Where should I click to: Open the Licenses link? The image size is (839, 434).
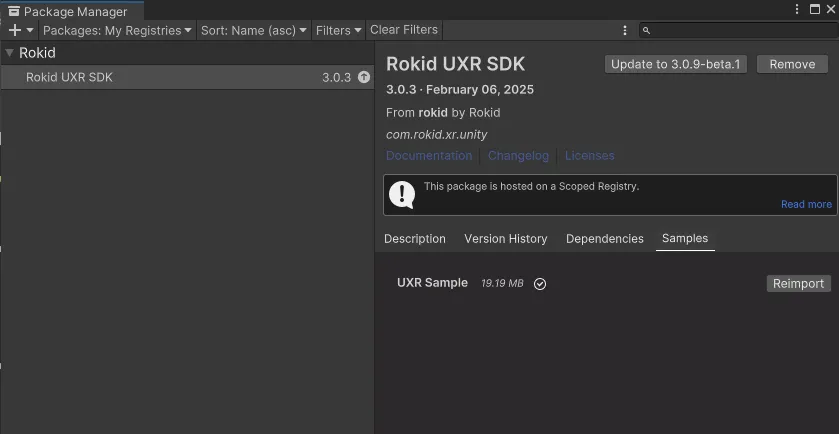click(x=590, y=156)
